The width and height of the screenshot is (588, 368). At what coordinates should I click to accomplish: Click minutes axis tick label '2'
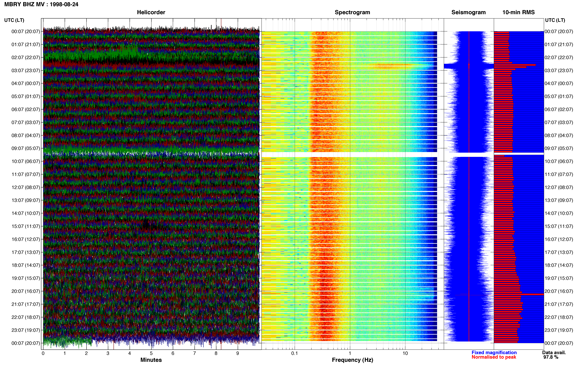coord(86,353)
